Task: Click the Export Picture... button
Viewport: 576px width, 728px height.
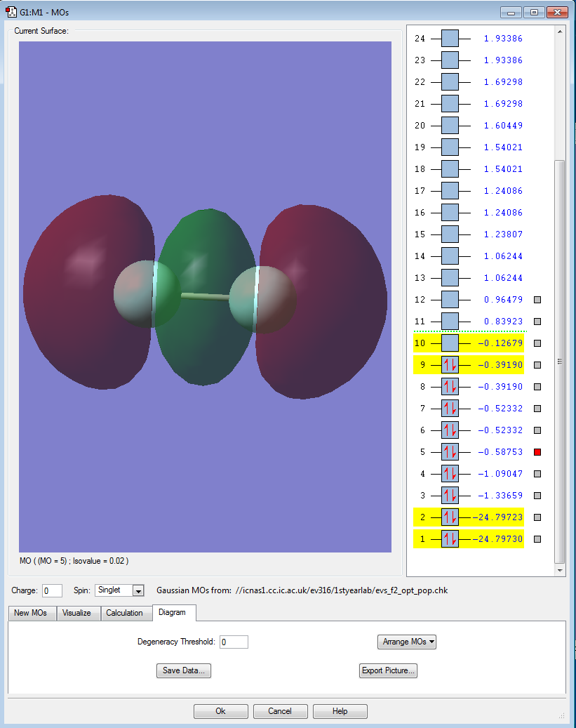Action: 388,670
